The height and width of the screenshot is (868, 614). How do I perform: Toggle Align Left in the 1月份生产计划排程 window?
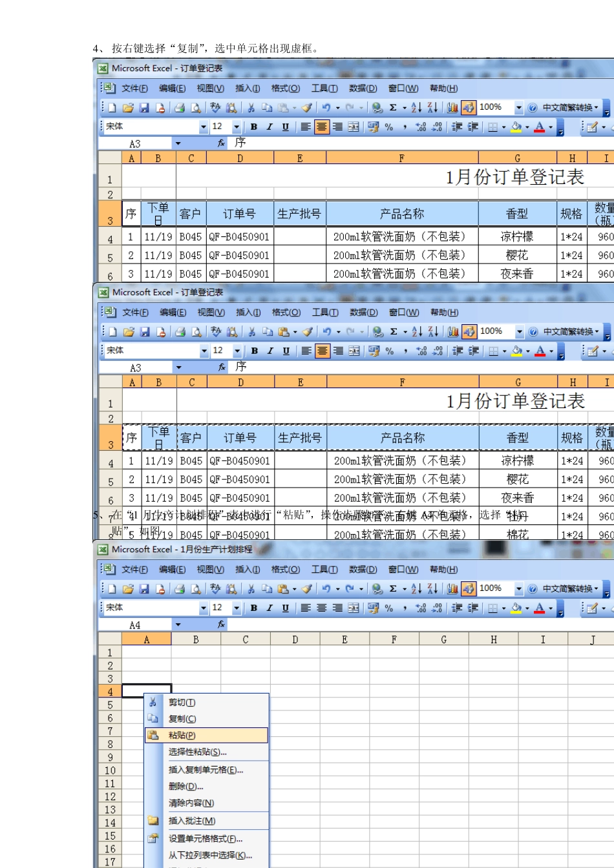tap(305, 608)
